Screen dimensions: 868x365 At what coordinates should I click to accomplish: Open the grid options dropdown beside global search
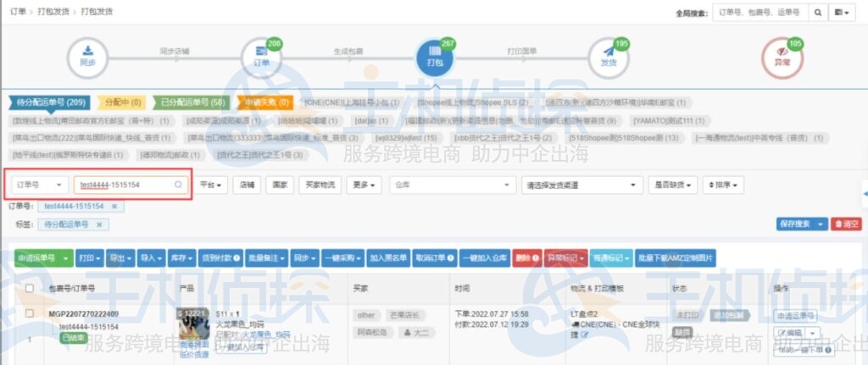843,13
